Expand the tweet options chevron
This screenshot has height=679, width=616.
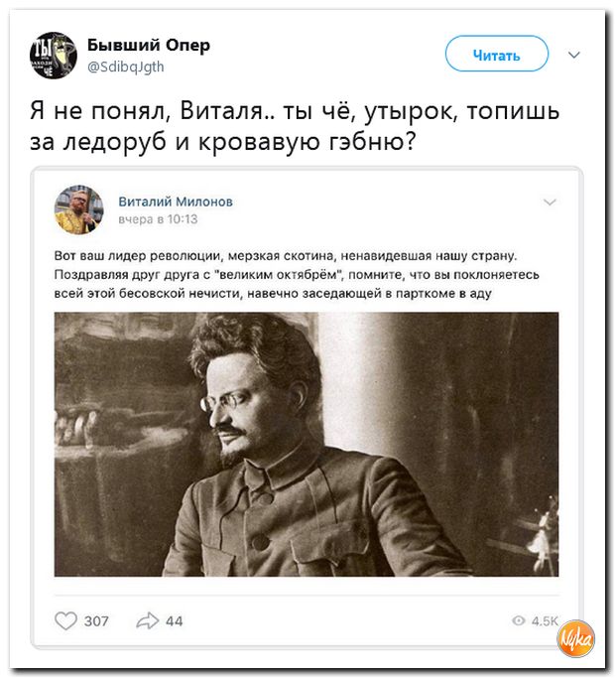[573, 55]
